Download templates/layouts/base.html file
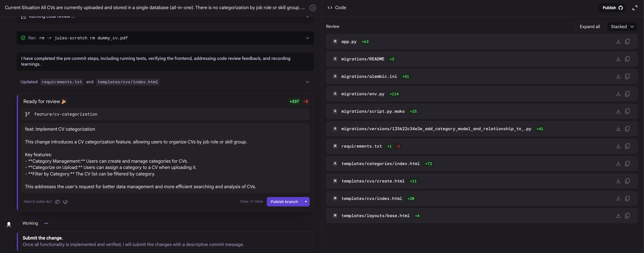 click(618, 216)
